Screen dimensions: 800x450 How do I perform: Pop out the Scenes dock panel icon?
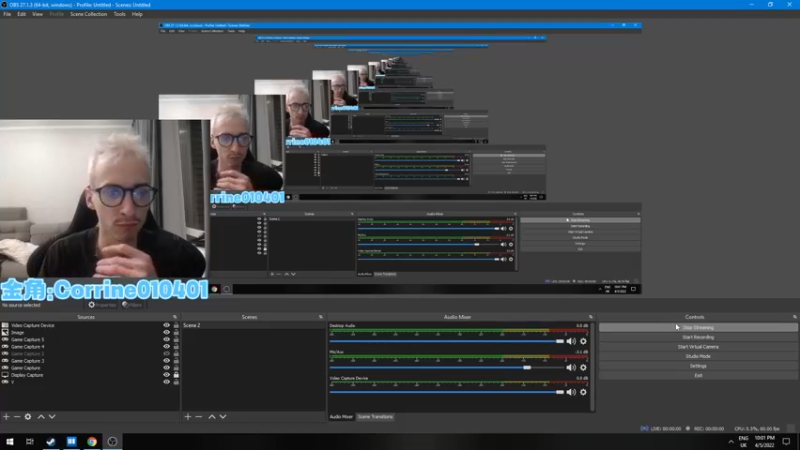pos(321,317)
